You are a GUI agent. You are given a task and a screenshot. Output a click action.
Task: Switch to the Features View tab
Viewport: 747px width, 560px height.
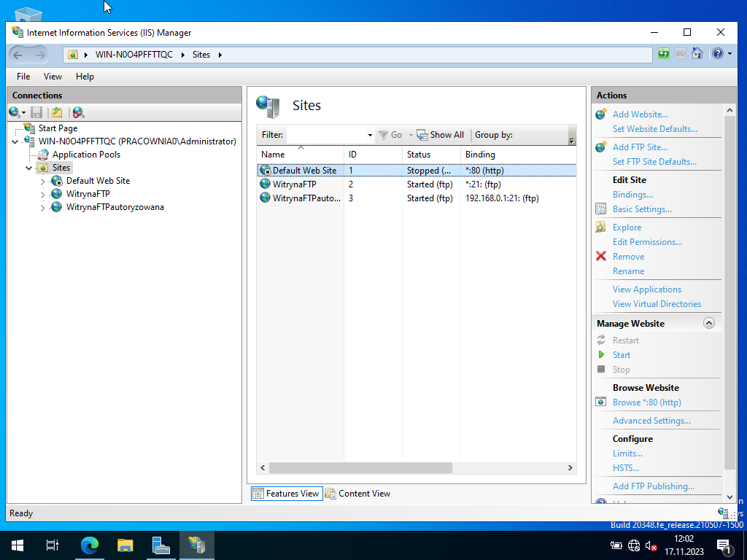point(287,494)
